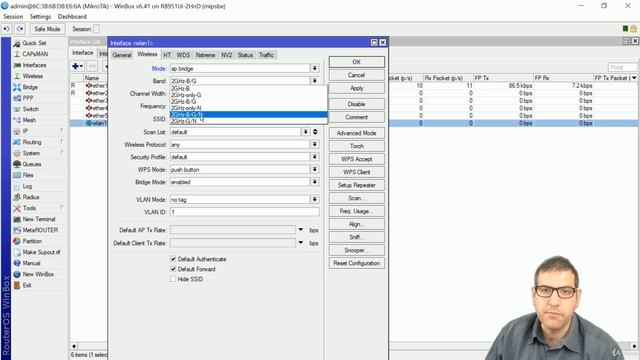Expand the VLAN Mode dropdown
Image resolution: width=640 pixels, height=360 pixels.
tap(315, 200)
